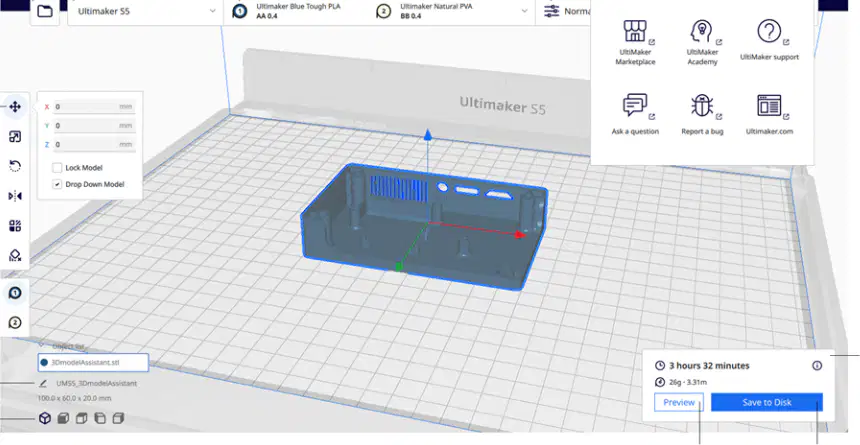The height and width of the screenshot is (445, 860).
Task: Click the print settings sliders icon
Action: 551,11
